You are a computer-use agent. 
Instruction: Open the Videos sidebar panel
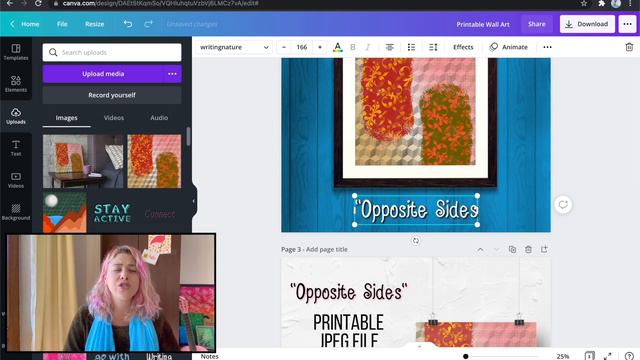pyautogui.click(x=16, y=180)
